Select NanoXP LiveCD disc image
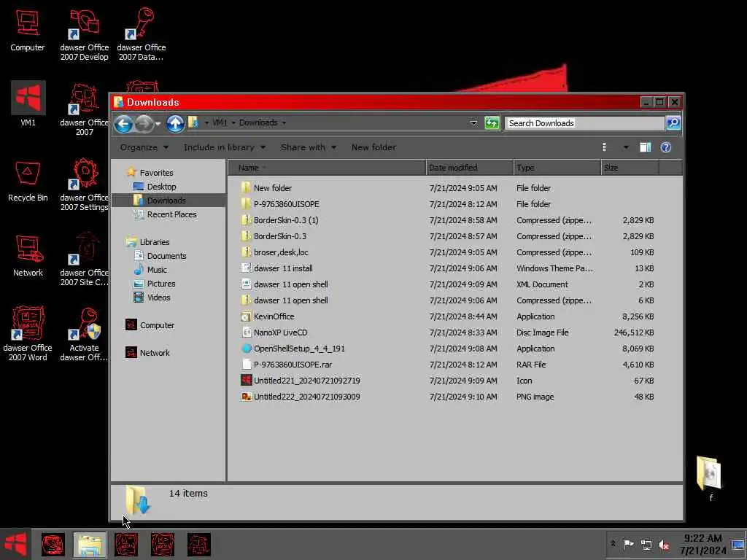Image resolution: width=747 pixels, height=560 pixels. [448, 332]
